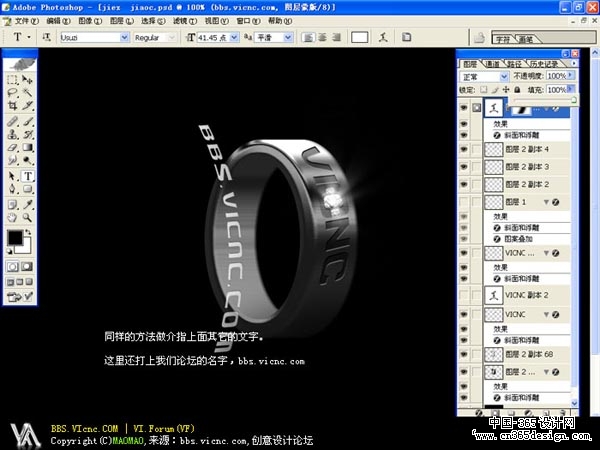Show the hidden 图层 1 layer

(464, 202)
